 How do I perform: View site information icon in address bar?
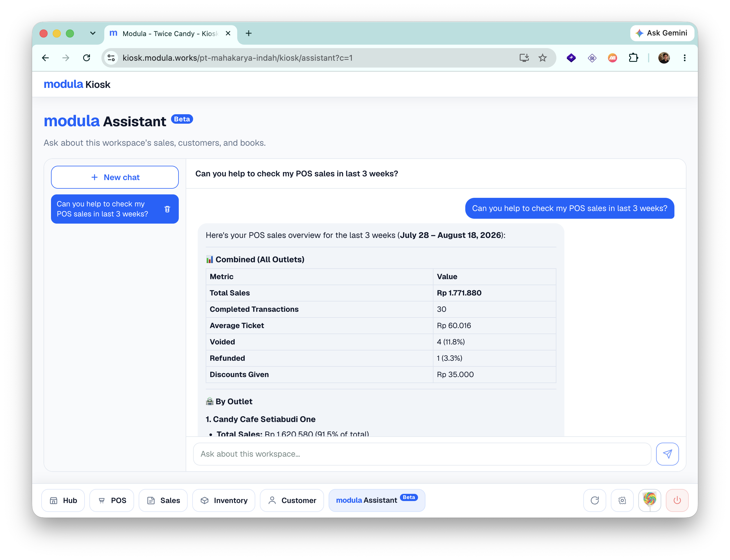(x=111, y=58)
